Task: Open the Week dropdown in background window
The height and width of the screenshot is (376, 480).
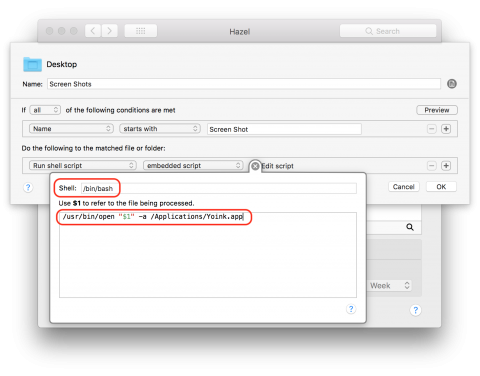Action: pos(390,286)
